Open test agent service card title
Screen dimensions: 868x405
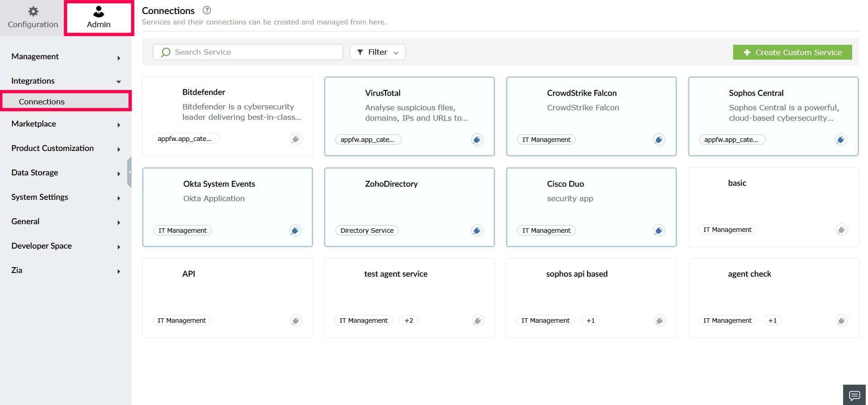click(396, 274)
